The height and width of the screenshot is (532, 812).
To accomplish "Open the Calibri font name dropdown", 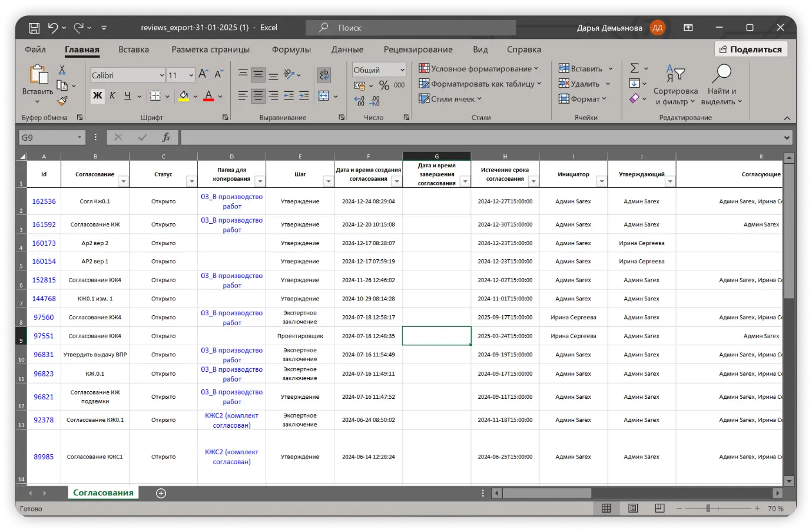I will tap(161, 75).
